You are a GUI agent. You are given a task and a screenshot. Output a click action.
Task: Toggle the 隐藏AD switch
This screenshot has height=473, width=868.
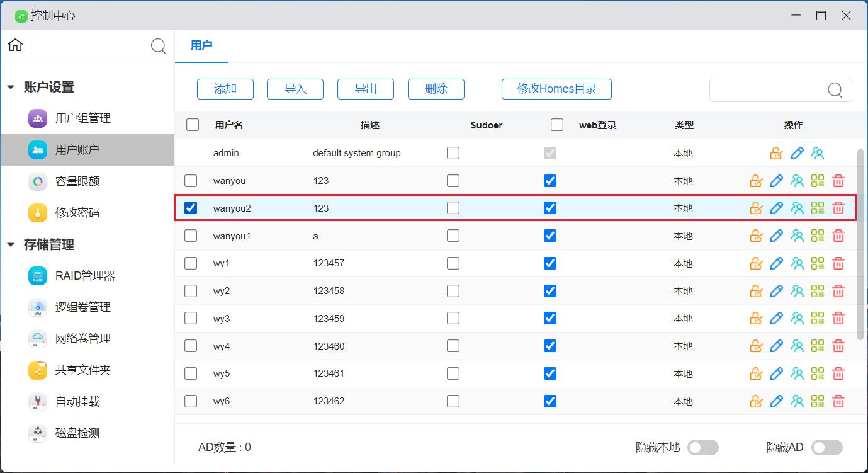tap(826, 447)
